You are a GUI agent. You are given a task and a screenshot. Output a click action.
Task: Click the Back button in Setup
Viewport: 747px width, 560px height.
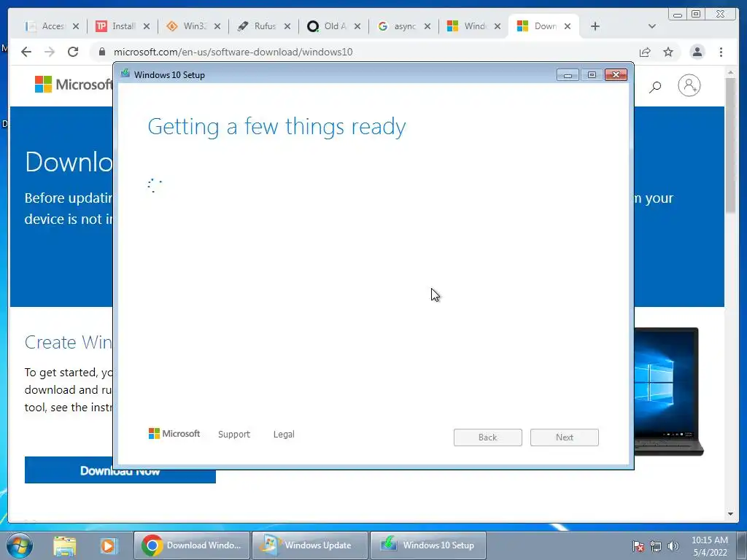point(488,437)
